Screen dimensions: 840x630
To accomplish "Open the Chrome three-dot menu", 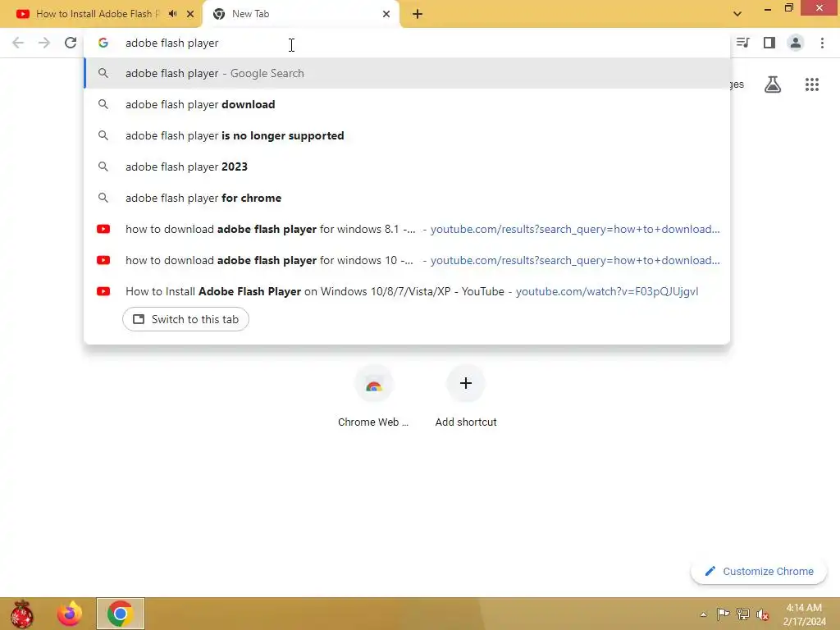I will coord(822,43).
